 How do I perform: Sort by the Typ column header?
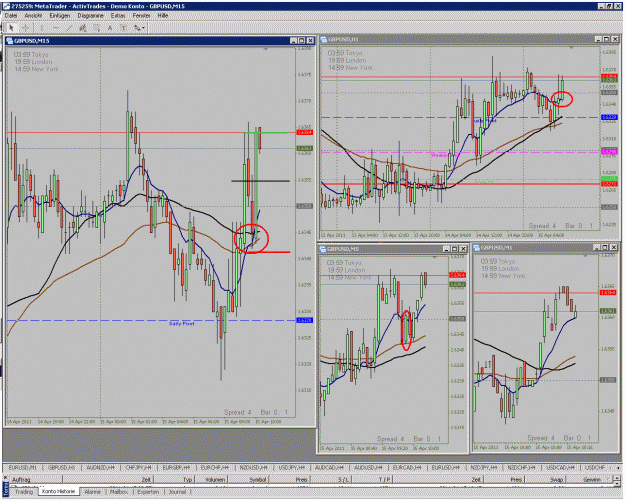pos(173,479)
